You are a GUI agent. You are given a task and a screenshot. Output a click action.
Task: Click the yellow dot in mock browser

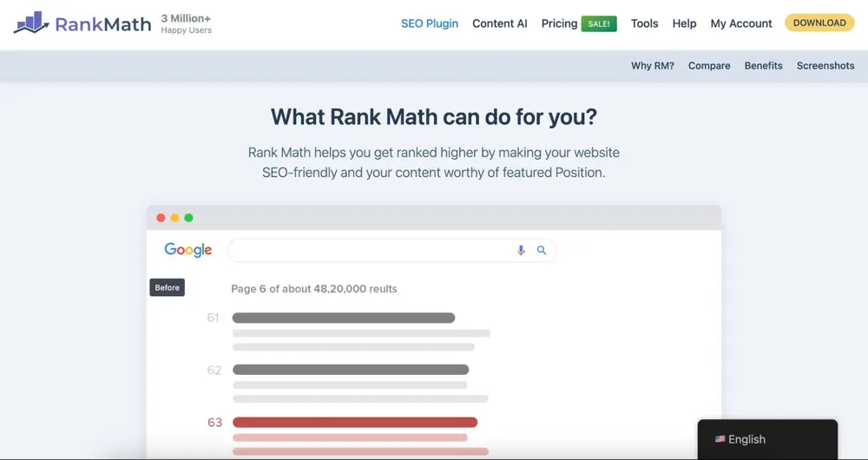[x=174, y=218]
